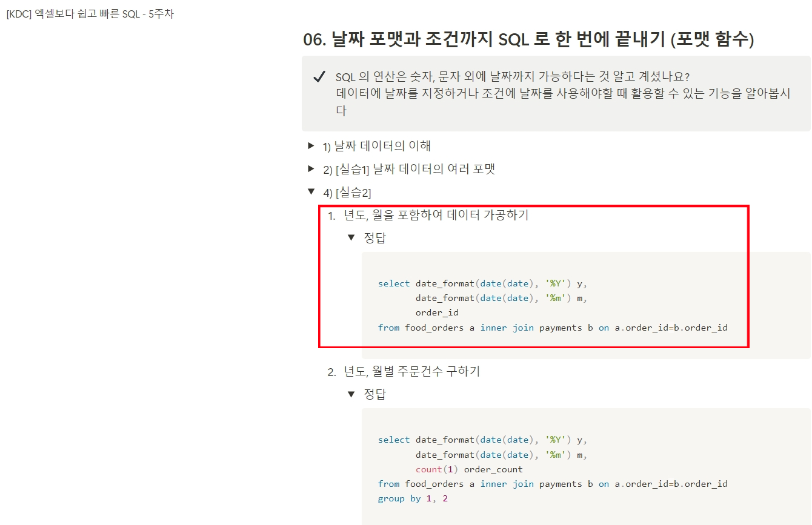
Task: Click the '%Y' format line in the first code block
Action: tap(483, 283)
